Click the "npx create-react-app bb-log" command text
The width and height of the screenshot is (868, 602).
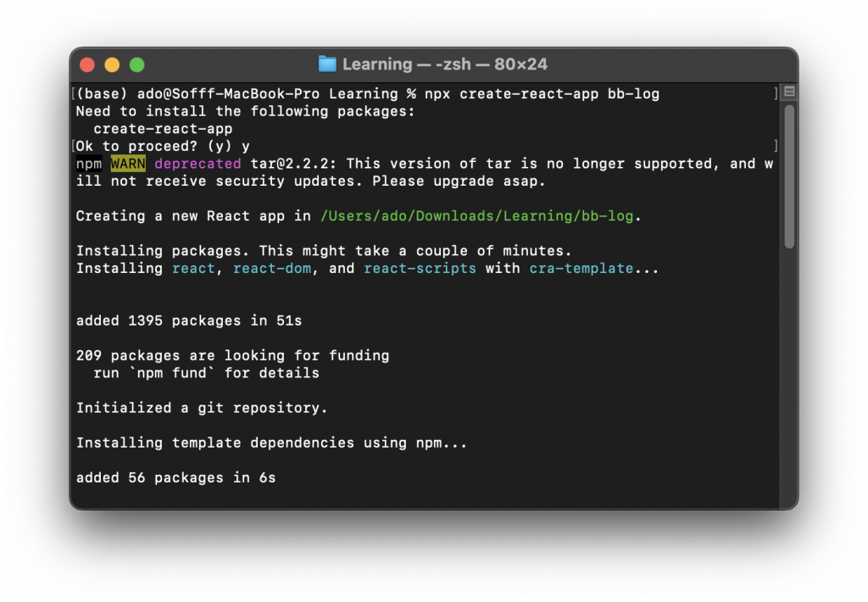click(x=542, y=94)
